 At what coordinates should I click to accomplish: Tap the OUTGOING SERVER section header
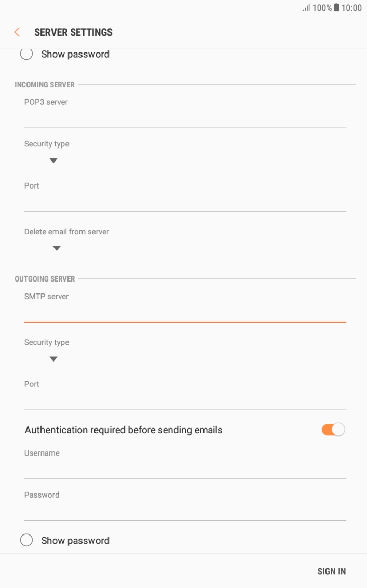pos(45,279)
